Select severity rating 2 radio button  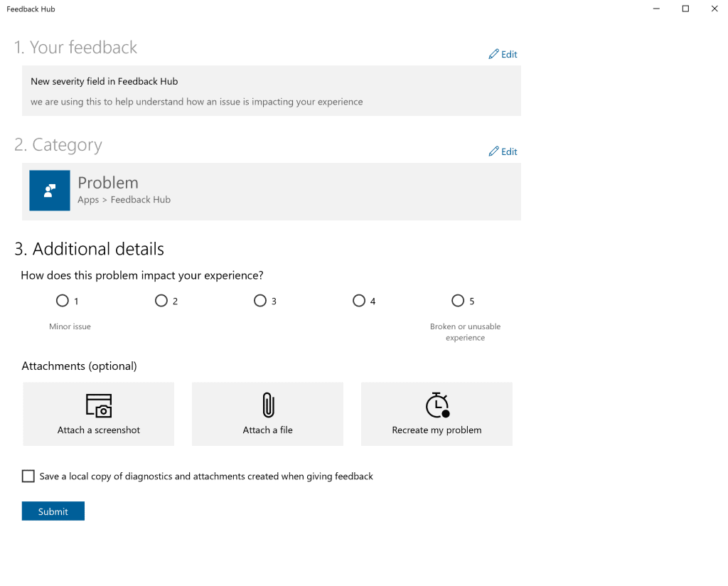(161, 300)
